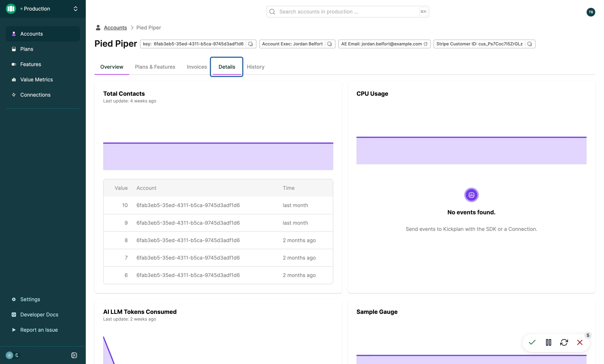Go to Plans in the sidebar
Image resolution: width=604 pixels, height=364 pixels.
[43, 49]
